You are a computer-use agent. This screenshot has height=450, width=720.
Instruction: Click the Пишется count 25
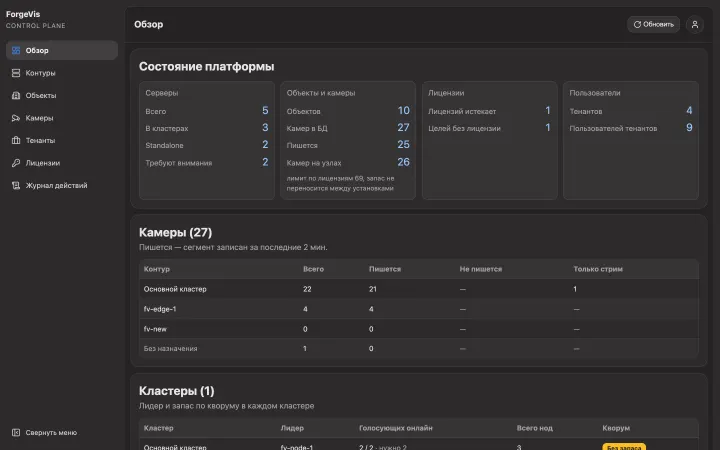click(x=404, y=145)
